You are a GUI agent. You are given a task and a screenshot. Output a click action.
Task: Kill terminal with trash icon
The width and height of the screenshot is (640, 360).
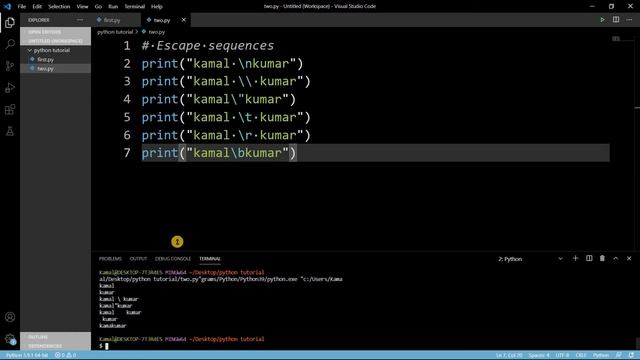tap(602, 258)
